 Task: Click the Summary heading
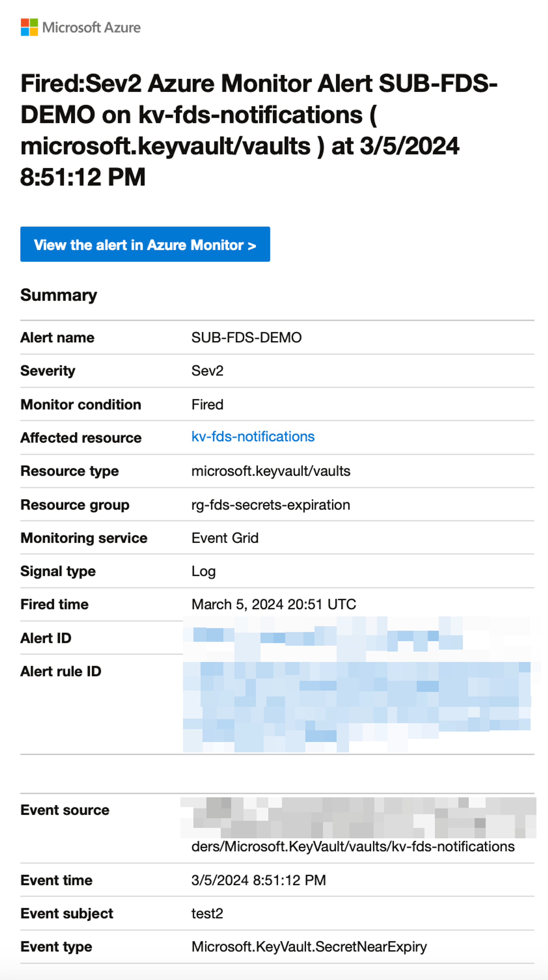click(59, 295)
